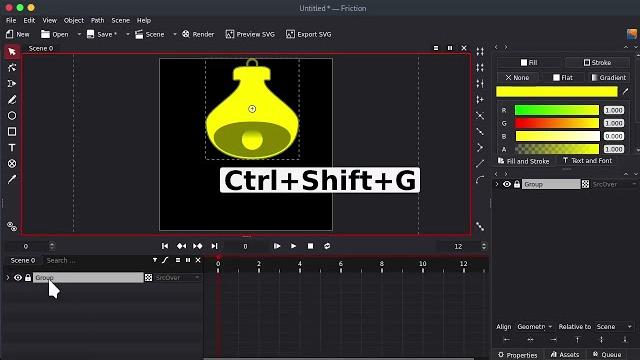Jump to last frame
The height and width of the screenshot is (360, 640).
(x=214, y=246)
